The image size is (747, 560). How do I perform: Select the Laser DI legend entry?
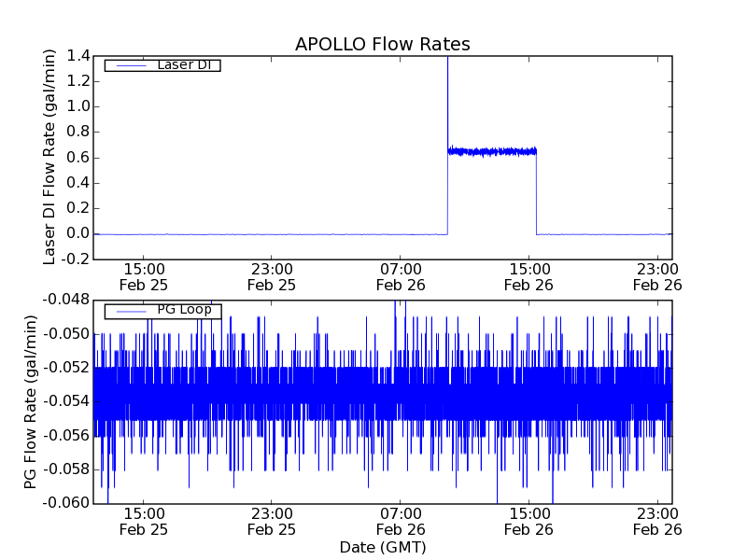[x=182, y=65]
